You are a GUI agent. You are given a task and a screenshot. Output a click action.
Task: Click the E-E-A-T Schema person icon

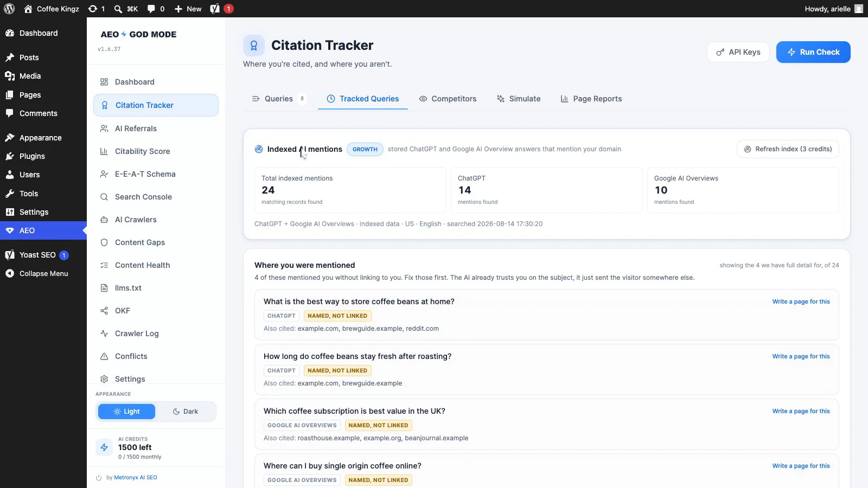click(104, 174)
